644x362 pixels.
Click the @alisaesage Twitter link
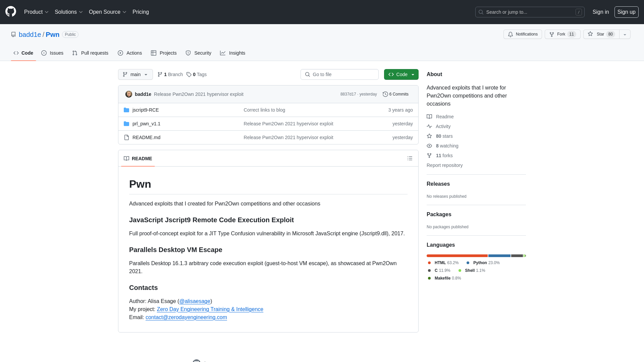[x=195, y=301]
